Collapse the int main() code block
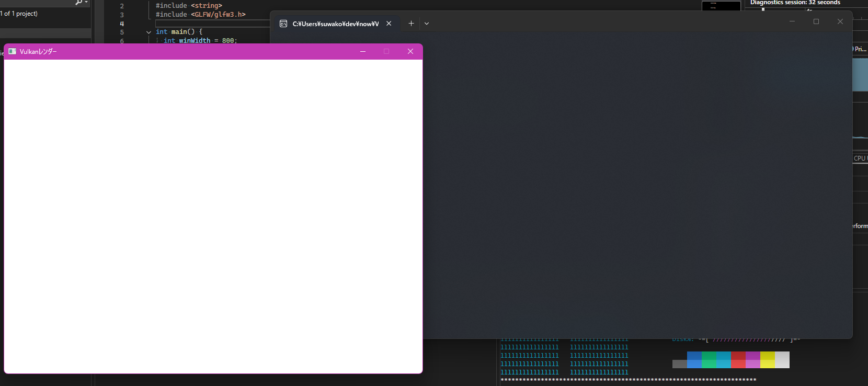Image resolution: width=868 pixels, height=386 pixels. [x=149, y=32]
